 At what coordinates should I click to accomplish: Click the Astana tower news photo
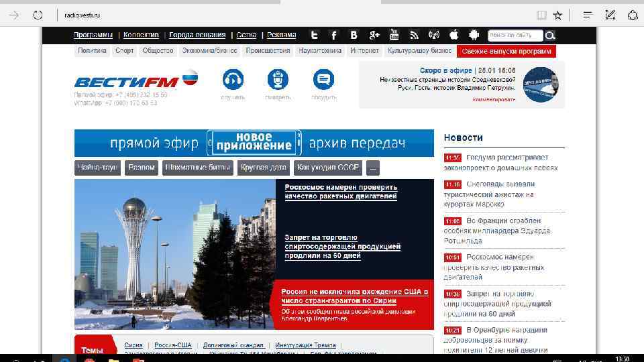(175, 254)
